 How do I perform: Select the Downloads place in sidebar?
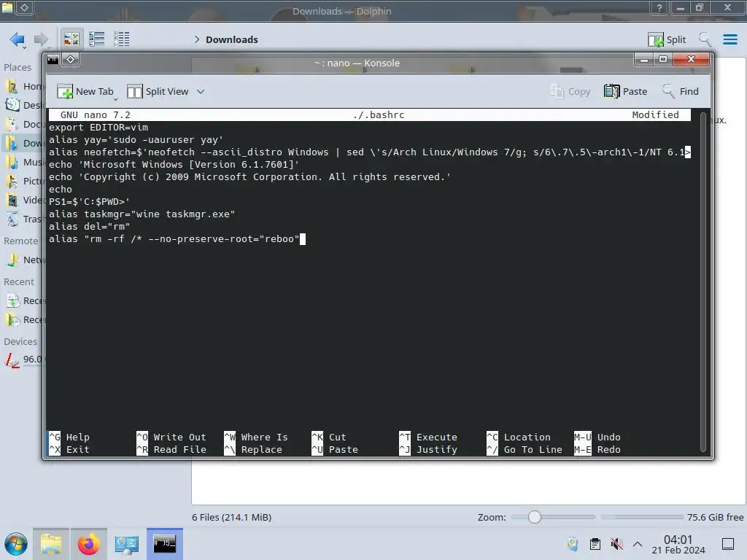pos(24,144)
